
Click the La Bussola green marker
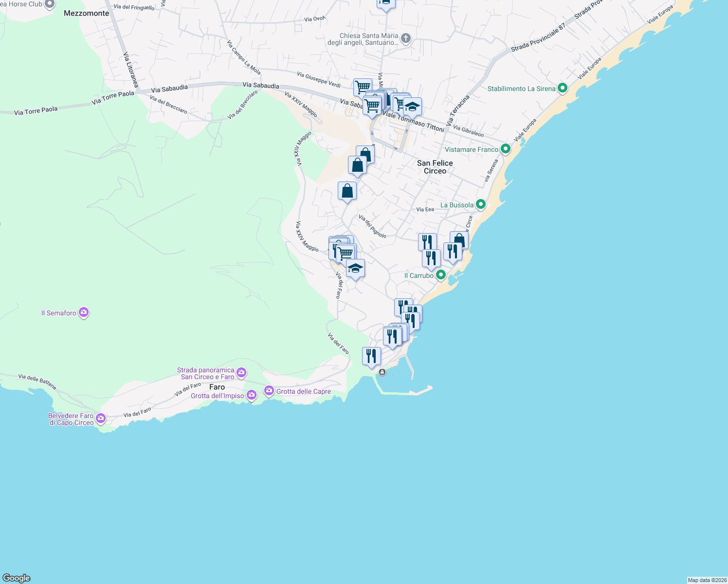tap(481, 204)
